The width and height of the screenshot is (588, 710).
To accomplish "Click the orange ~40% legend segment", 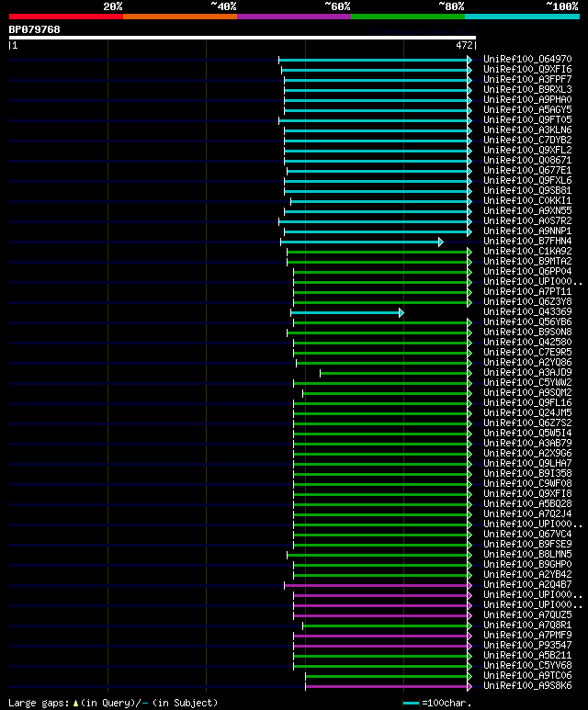I will [x=180, y=17].
